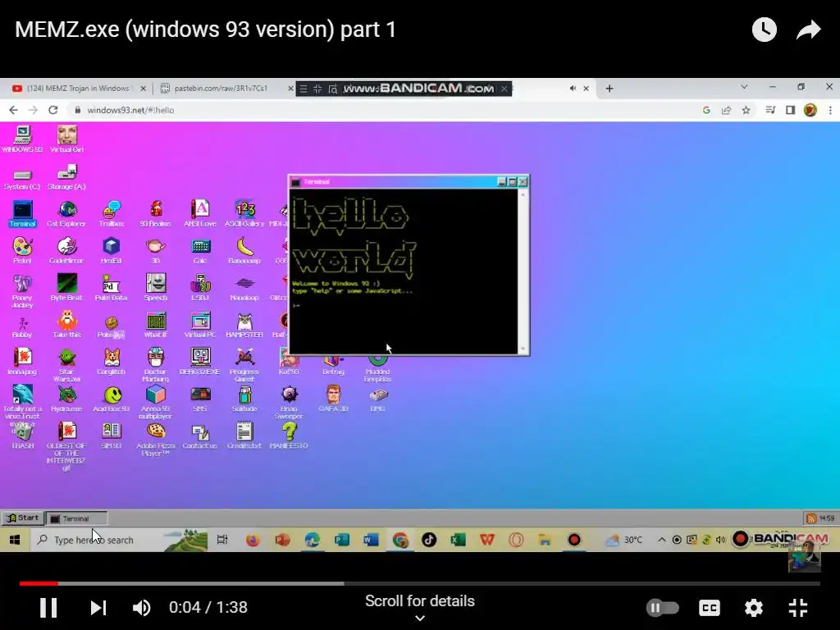Toggle the YouTube autoplay switch
Image resolution: width=840 pixels, height=630 pixels.
coord(663,608)
